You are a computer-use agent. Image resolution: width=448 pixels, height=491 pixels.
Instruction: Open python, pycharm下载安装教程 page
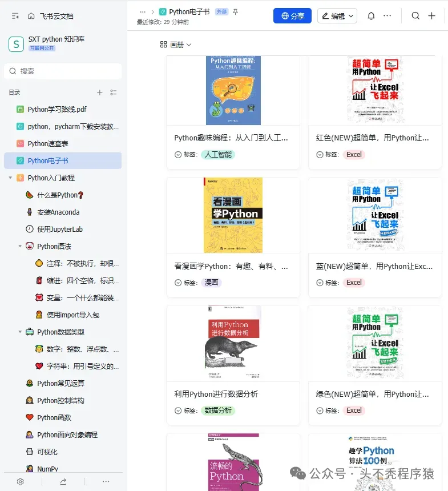click(x=63, y=127)
